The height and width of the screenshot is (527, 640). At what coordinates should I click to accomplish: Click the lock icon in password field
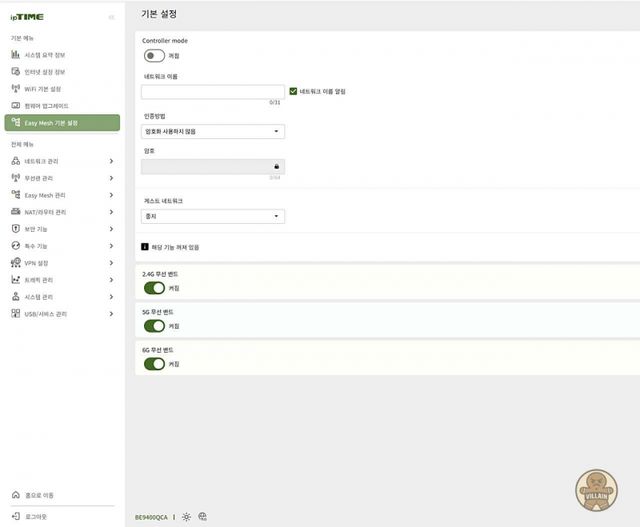(276, 167)
